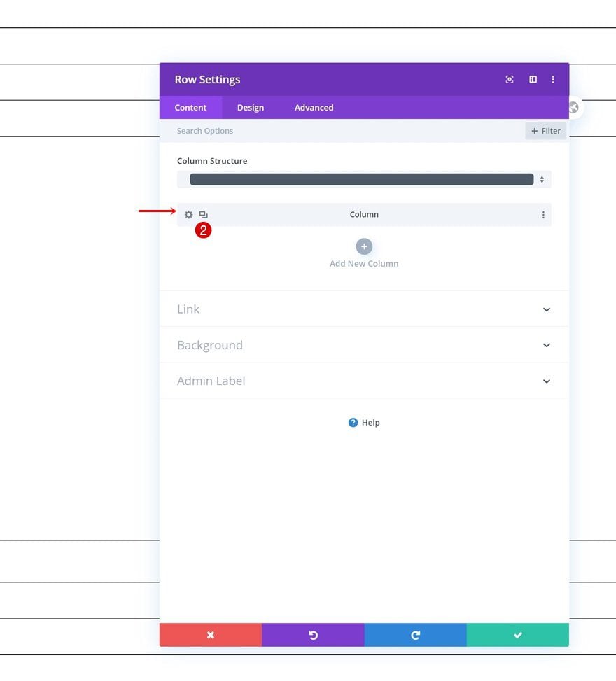Switch to the Advanced tab

click(x=314, y=108)
